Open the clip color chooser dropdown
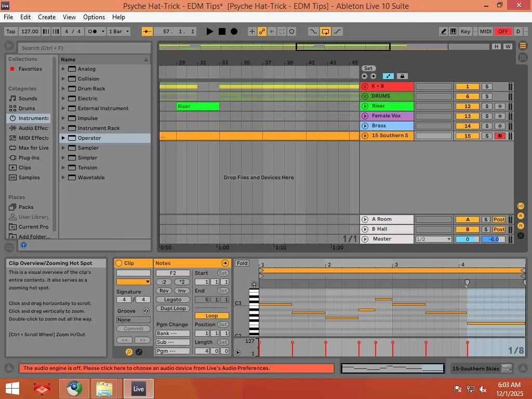This screenshot has width=532, height=399. [134, 282]
